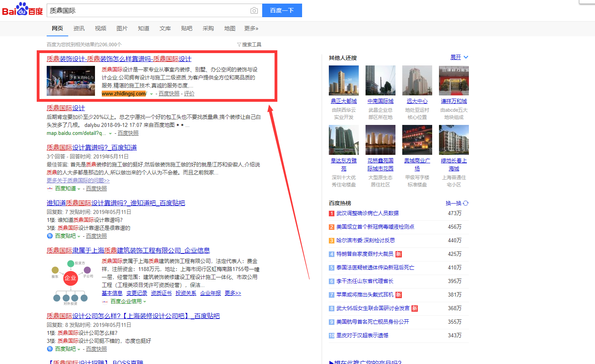Screen dimensions: 595x364
Task: Click 奥城商业广场 thumbnail
Action: [417, 140]
